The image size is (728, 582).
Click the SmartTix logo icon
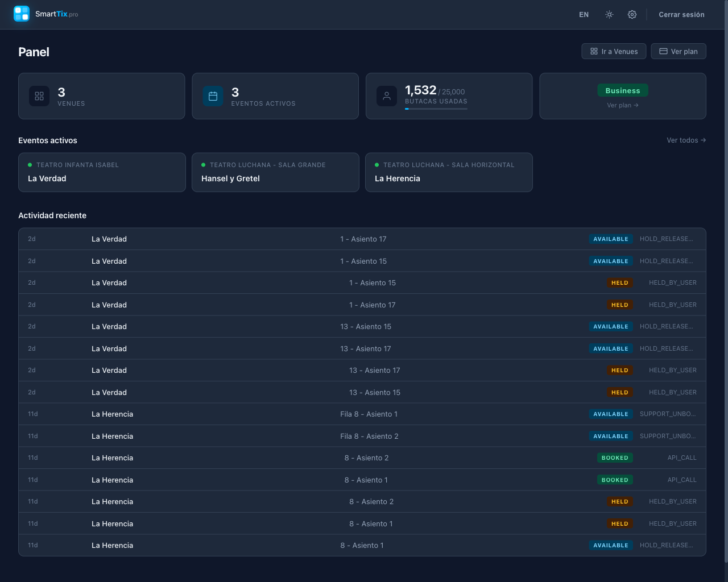(x=21, y=14)
